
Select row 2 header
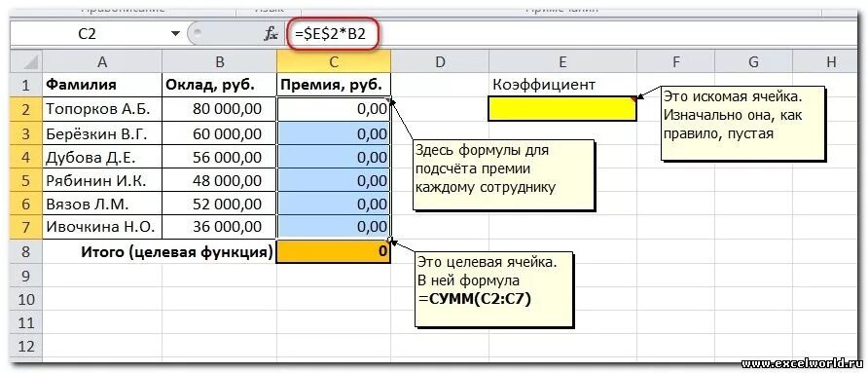coord(25,109)
